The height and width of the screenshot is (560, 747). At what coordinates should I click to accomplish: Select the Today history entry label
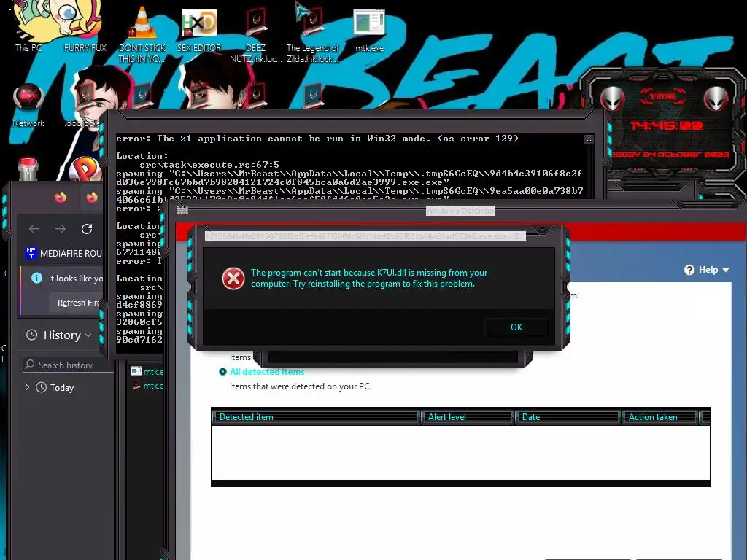coord(62,388)
